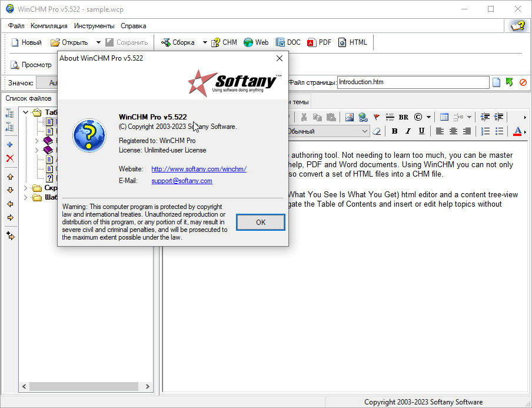Toggle bold formatting
The height and width of the screenshot is (408, 532).
pyautogui.click(x=394, y=131)
